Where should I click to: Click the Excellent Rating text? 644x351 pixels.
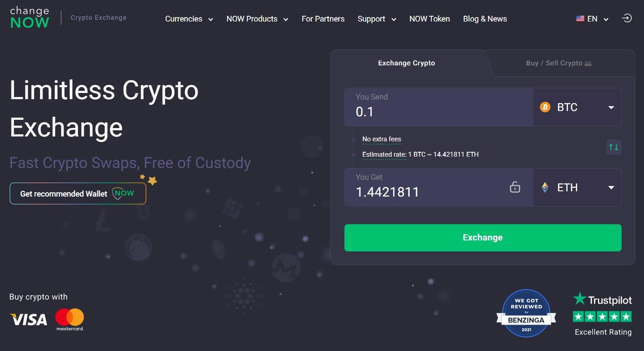tap(603, 332)
